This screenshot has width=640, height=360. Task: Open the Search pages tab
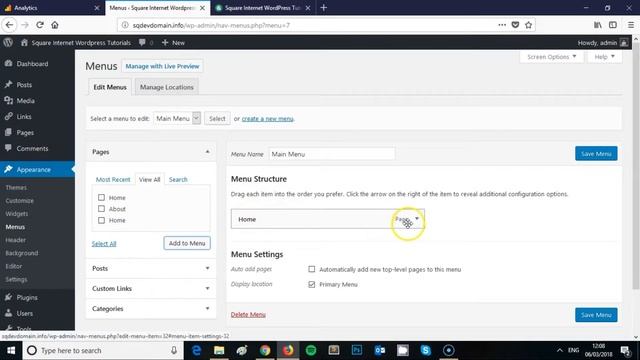click(178, 180)
